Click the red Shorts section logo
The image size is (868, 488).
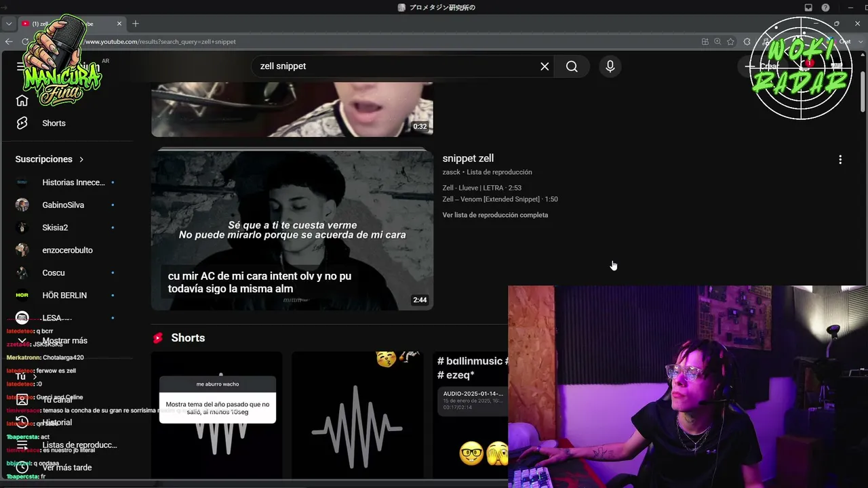tap(158, 338)
